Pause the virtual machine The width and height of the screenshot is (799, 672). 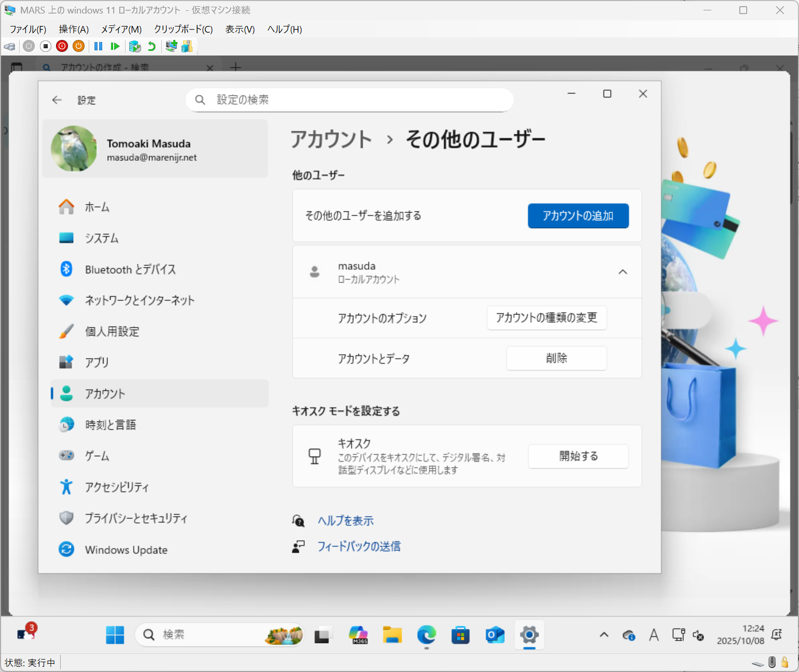98,46
